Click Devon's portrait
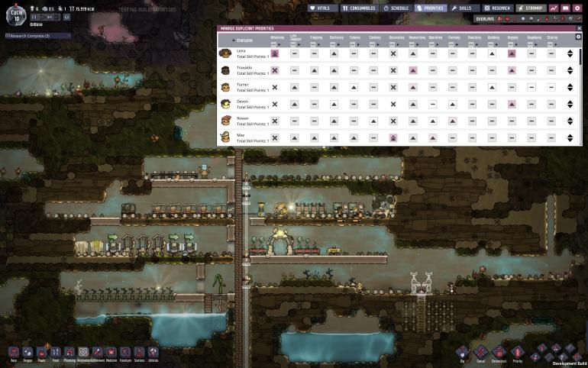The width and height of the screenshot is (588, 368). pos(225,104)
